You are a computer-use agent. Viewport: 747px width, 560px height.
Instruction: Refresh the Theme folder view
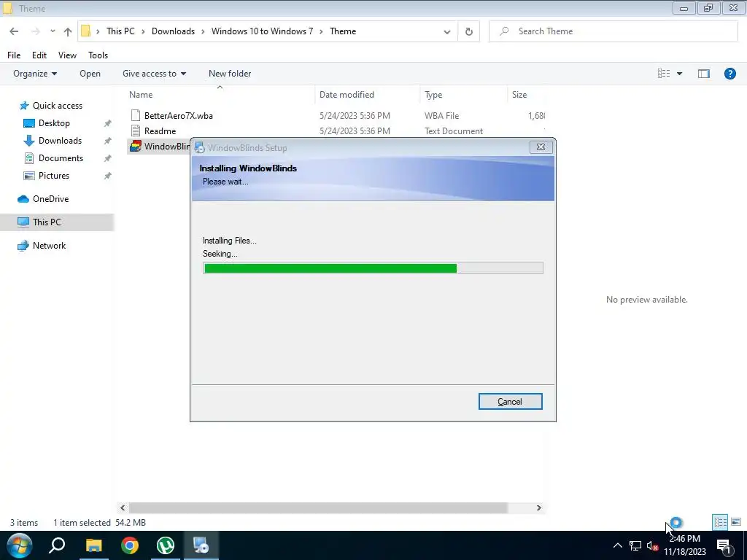point(469,31)
